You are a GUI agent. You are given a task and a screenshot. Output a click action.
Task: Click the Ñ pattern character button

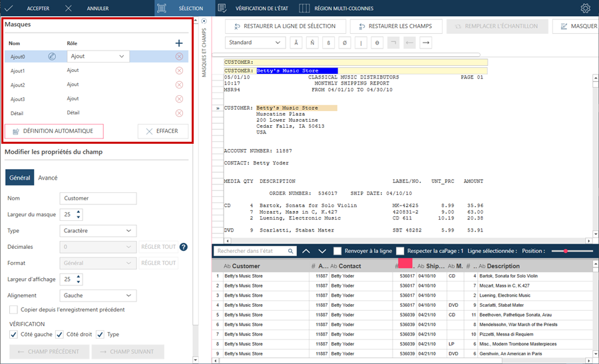pyautogui.click(x=311, y=43)
